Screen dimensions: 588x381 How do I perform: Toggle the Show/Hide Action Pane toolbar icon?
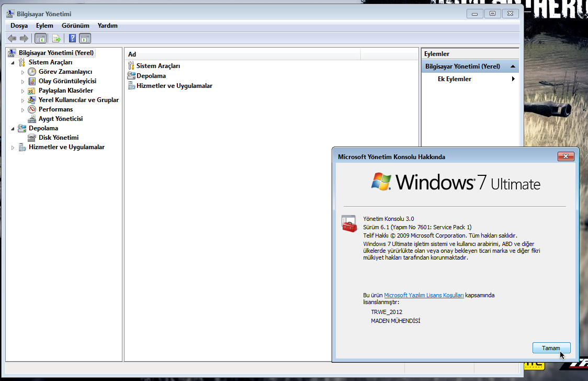click(x=85, y=38)
